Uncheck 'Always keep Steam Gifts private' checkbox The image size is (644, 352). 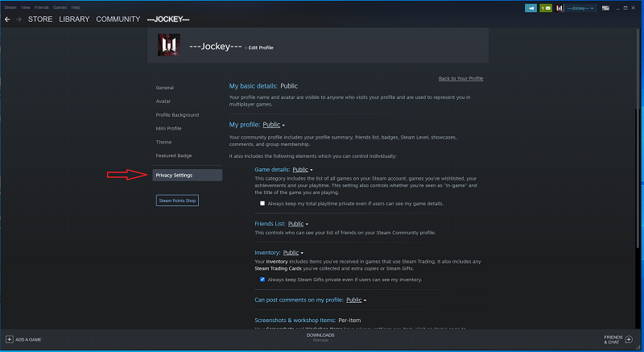[262, 280]
